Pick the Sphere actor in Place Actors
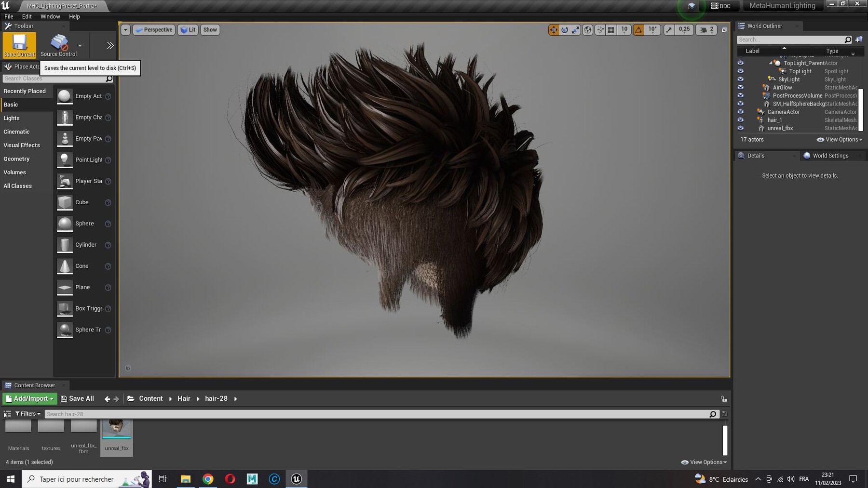Image resolution: width=868 pixels, height=488 pixels. [x=84, y=224]
